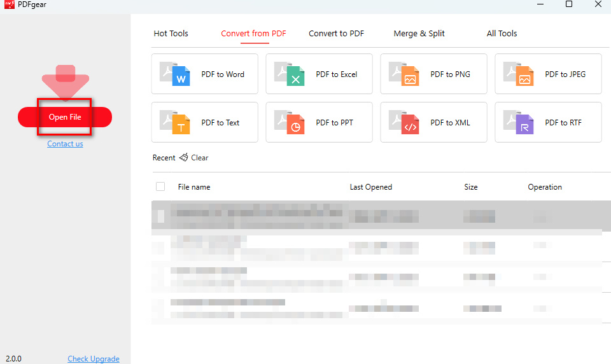Choose the PDF to JPEG label
This screenshot has width=611, height=364.
565,74
